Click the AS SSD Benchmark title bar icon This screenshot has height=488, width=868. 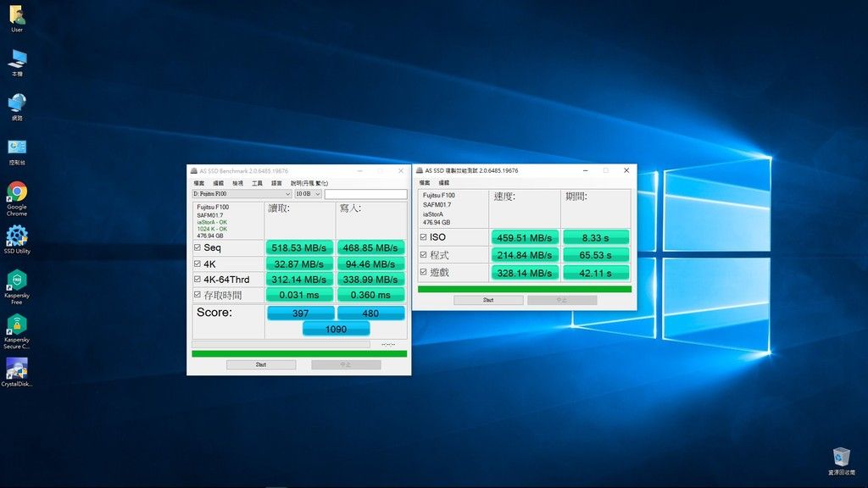[x=194, y=171]
